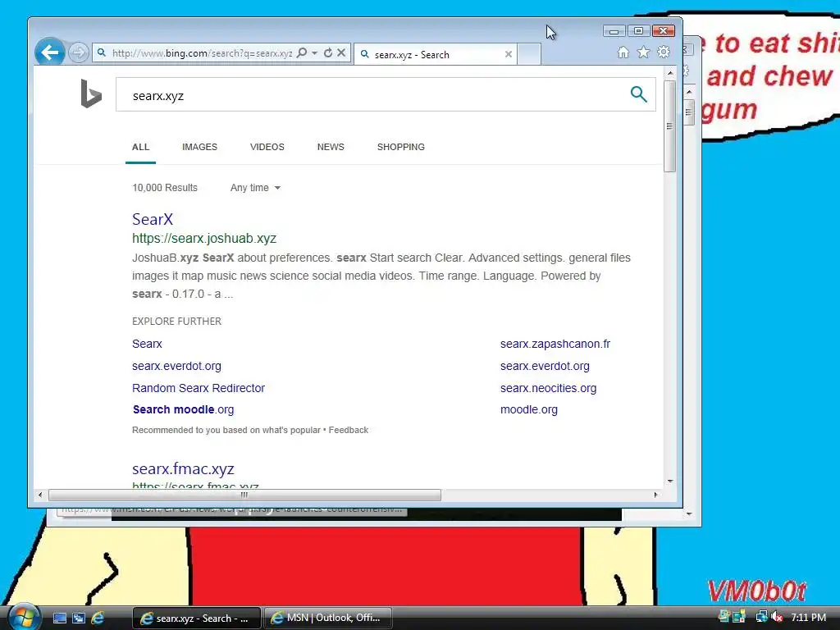This screenshot has width=840, height=630.
Task: Open searx.everdot.org link in left column
Action: [x=177, y=366]
